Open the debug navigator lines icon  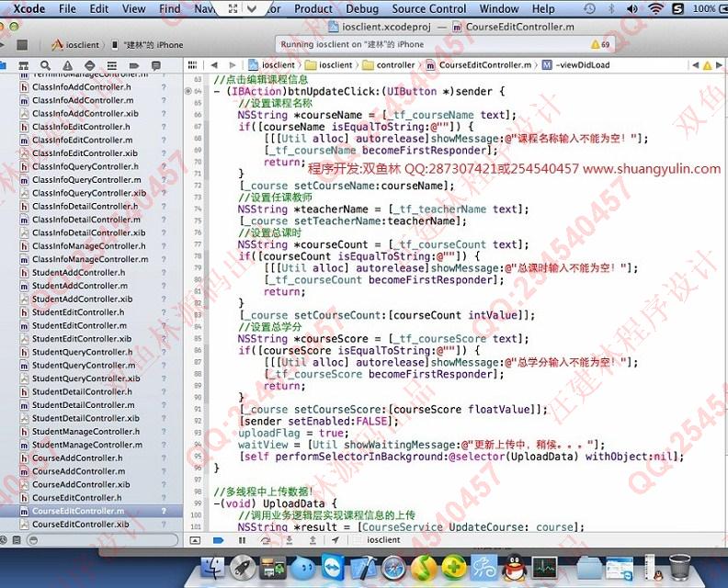(x=112, y=65)
